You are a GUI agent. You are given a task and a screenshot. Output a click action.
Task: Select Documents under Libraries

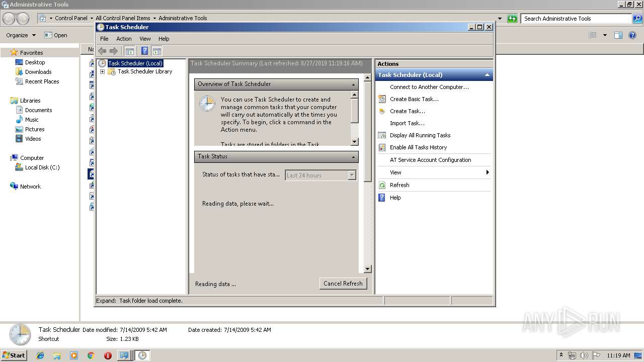pyautogui.click(x=38, y=110)
